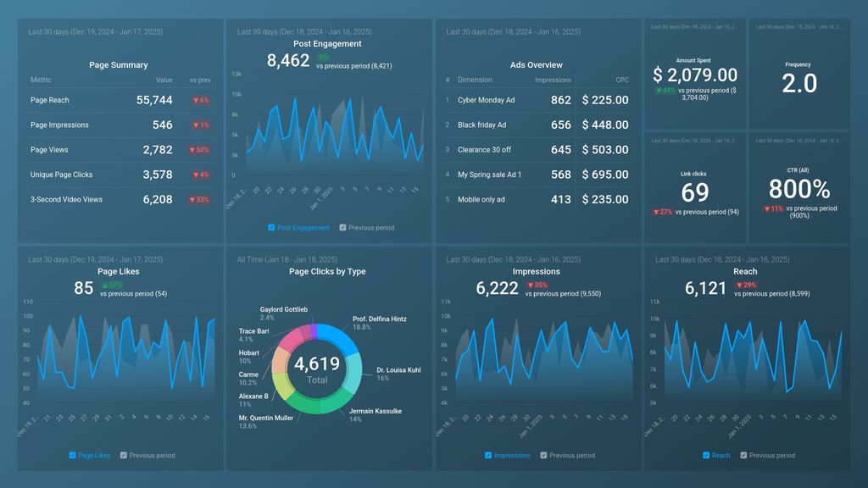Select Jermain Kassulke 14% label
Screen dimensions: 868x488
point(376,415)
